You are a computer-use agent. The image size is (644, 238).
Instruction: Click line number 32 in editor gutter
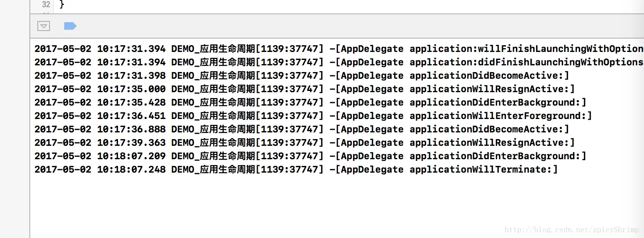(46, 5)
